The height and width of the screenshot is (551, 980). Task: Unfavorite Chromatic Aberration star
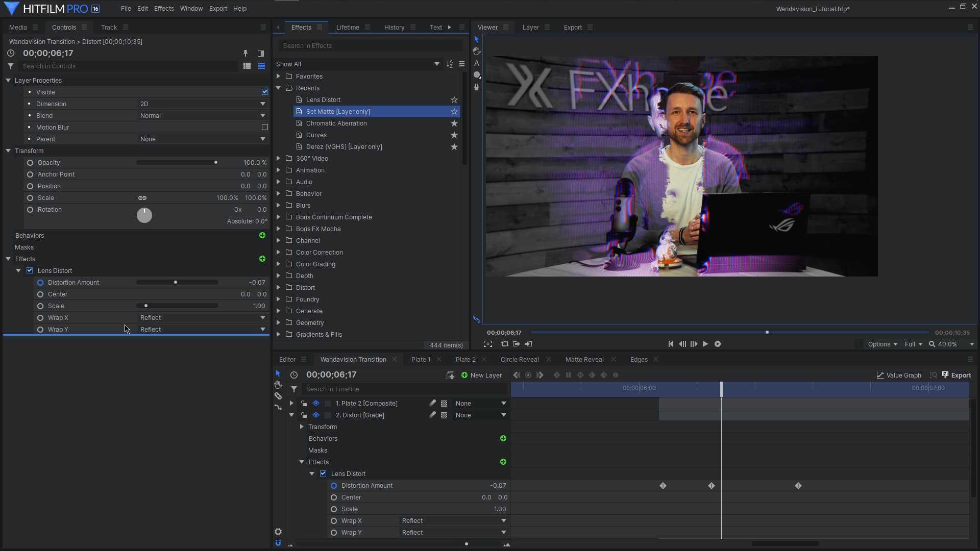click(x=454, y=123)
